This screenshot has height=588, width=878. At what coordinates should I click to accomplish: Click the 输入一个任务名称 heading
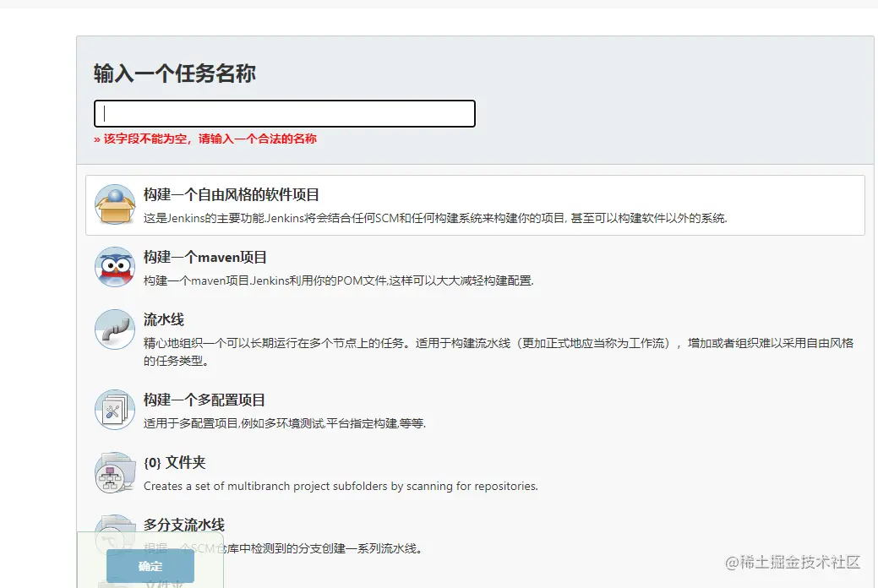pyautogui.click(x=175, y=73)
